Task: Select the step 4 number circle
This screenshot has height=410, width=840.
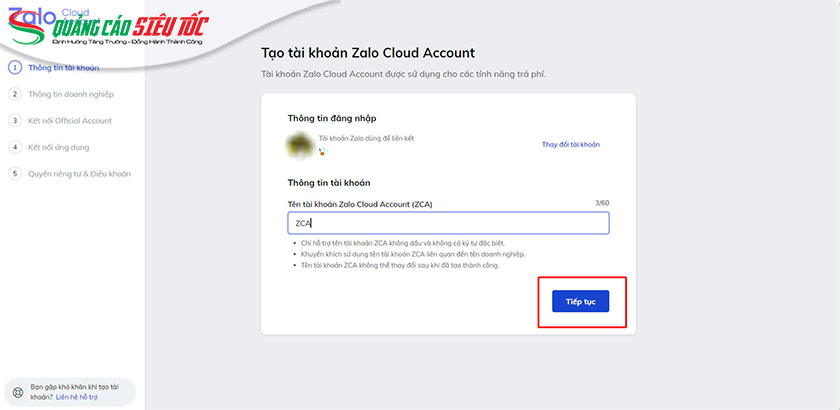Action: pyautogui.click(x=15, y=147)
